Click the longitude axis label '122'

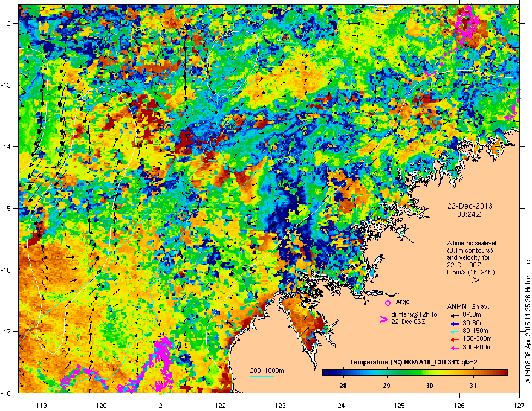click(221, 405)
